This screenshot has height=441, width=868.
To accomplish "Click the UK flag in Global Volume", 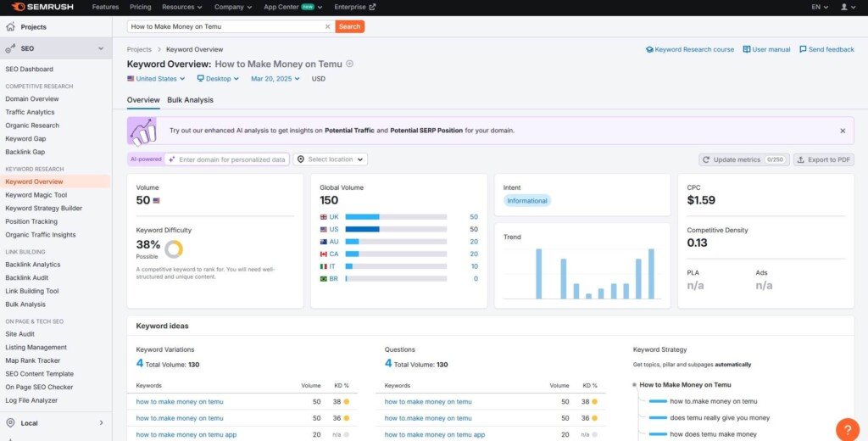I will pyautogui.click(x=323, y=217).
